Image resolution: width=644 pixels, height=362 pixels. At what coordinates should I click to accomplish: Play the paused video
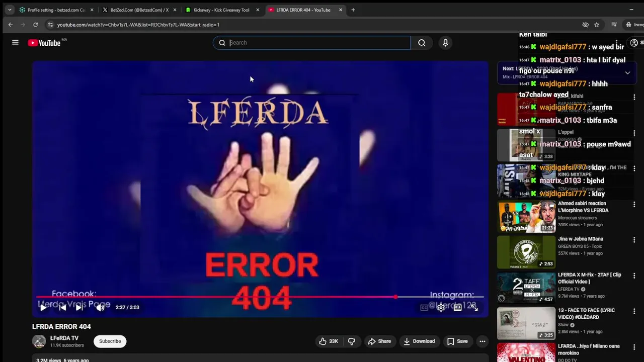[x=43, y=307]
